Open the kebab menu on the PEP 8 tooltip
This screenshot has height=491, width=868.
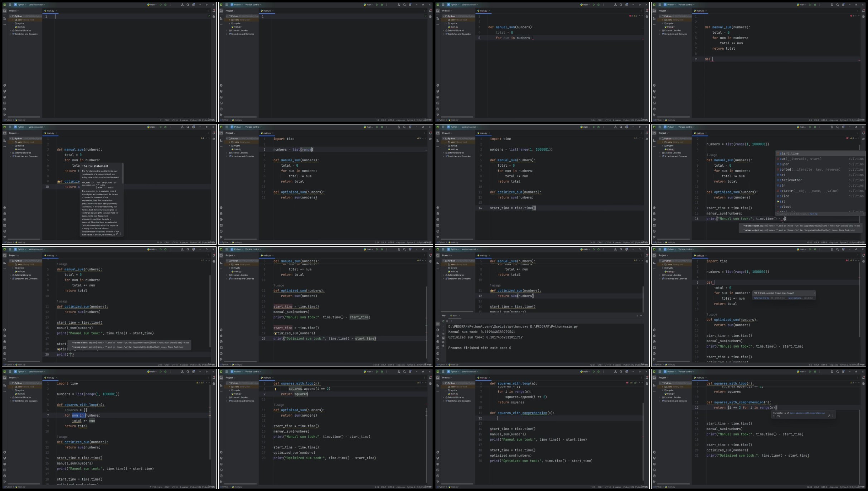[x=814, y=293]
